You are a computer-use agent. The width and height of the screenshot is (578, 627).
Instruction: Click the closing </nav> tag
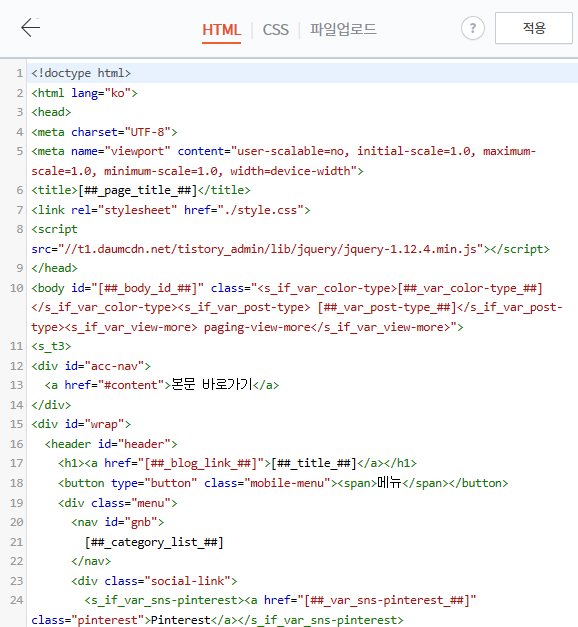pyautogui.click(x=91, y=561)
